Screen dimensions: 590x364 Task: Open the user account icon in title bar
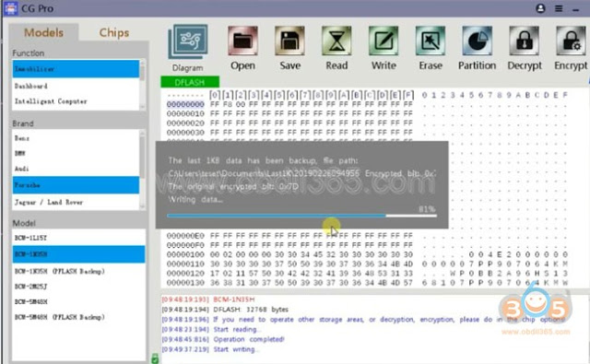click(541, 8)
